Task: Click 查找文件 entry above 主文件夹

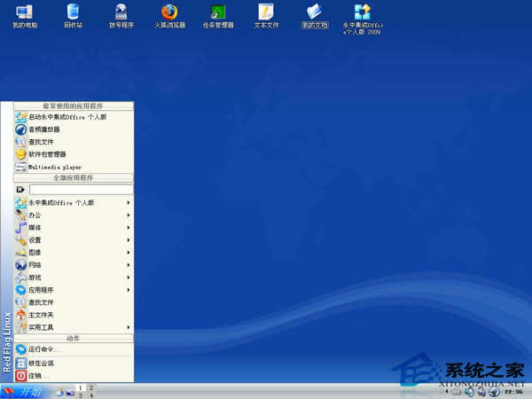Action: coord(74,302)
